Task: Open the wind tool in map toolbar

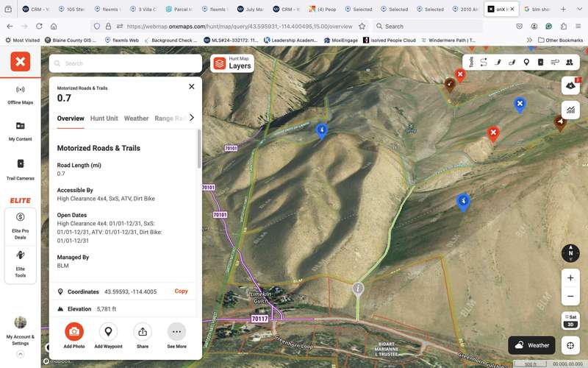Action: point(555,63)
